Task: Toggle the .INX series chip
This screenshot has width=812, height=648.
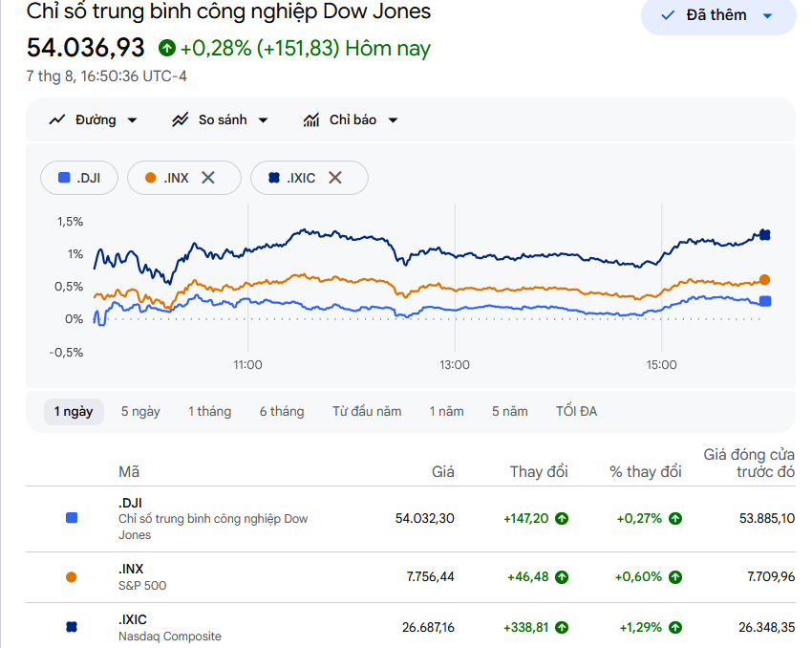Action: (x=183, y=178)
